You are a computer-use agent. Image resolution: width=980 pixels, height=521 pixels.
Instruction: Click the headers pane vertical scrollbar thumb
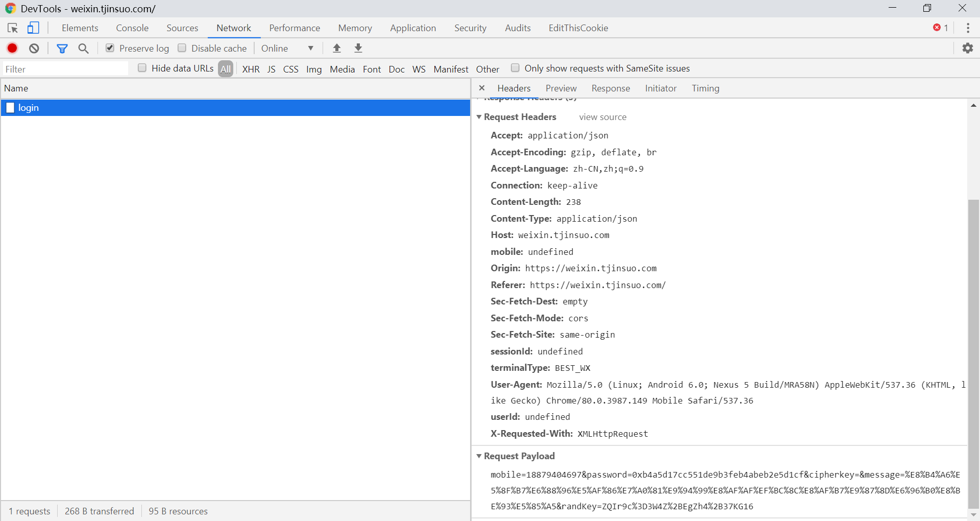coord(973,353)
